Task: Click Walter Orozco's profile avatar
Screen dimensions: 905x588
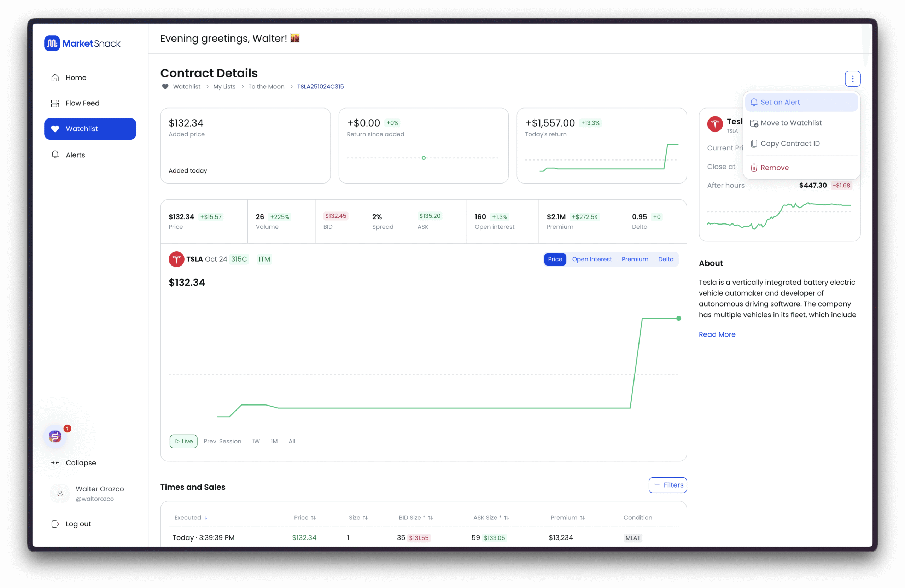Action: point(60,493)
